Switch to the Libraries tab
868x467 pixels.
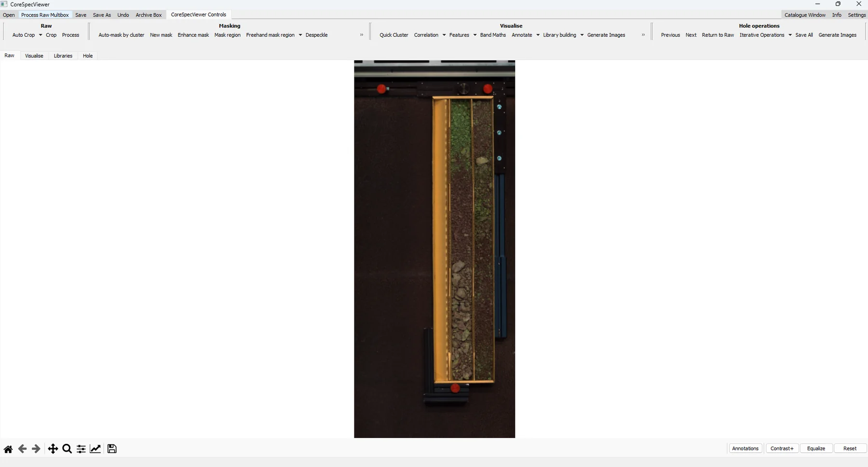point(63,56)
